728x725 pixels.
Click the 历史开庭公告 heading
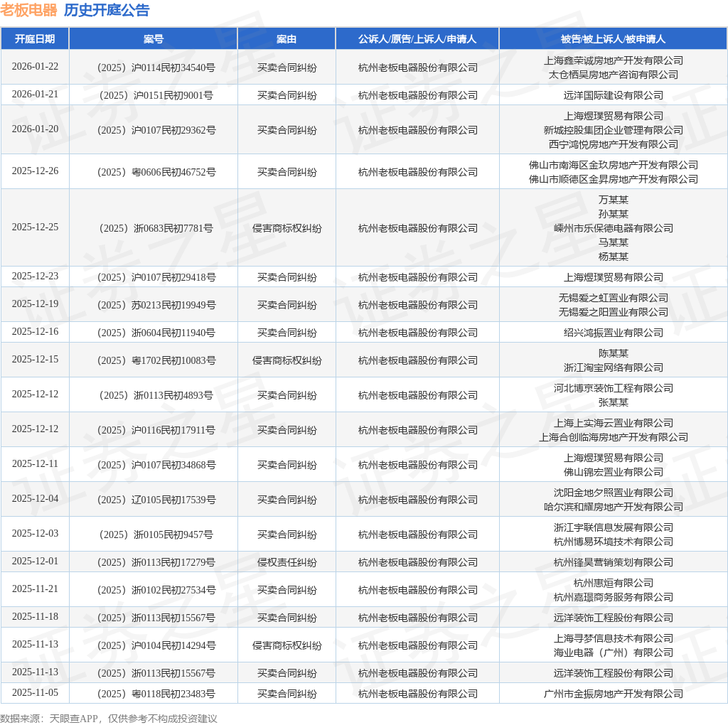click(107, 10)
